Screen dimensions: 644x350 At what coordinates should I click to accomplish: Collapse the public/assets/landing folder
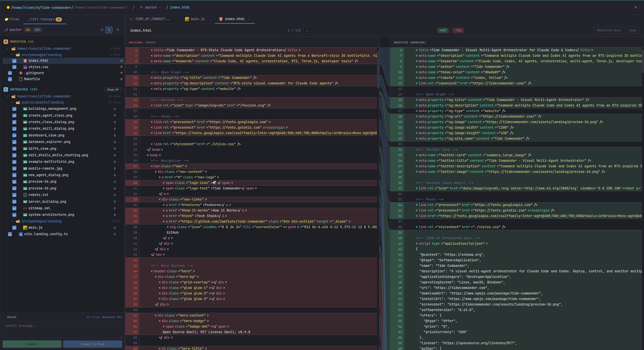(12, 102)
